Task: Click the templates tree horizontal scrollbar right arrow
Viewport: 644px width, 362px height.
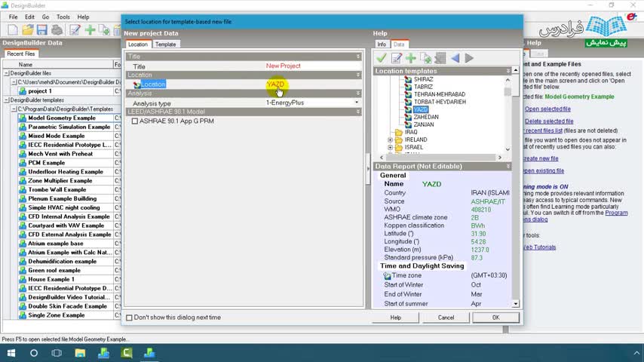Action: pyautogui.click(x=500, y=158)
